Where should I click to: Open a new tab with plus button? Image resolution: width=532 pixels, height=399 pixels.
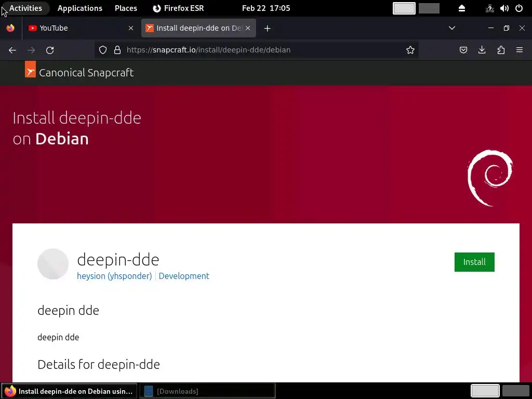point(268,29)
